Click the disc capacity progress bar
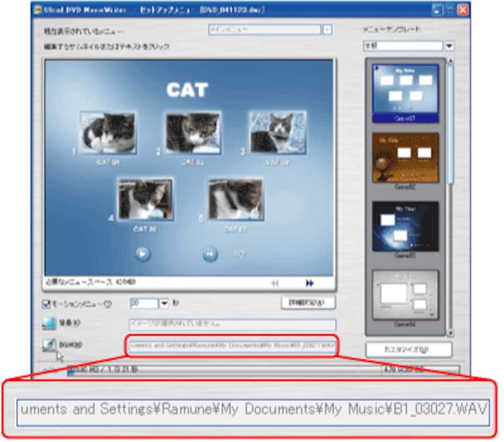This screenshot has height=442, width=504. 263,370
